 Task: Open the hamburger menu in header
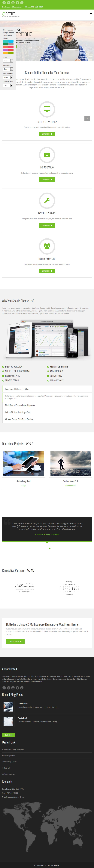(91, 14)
